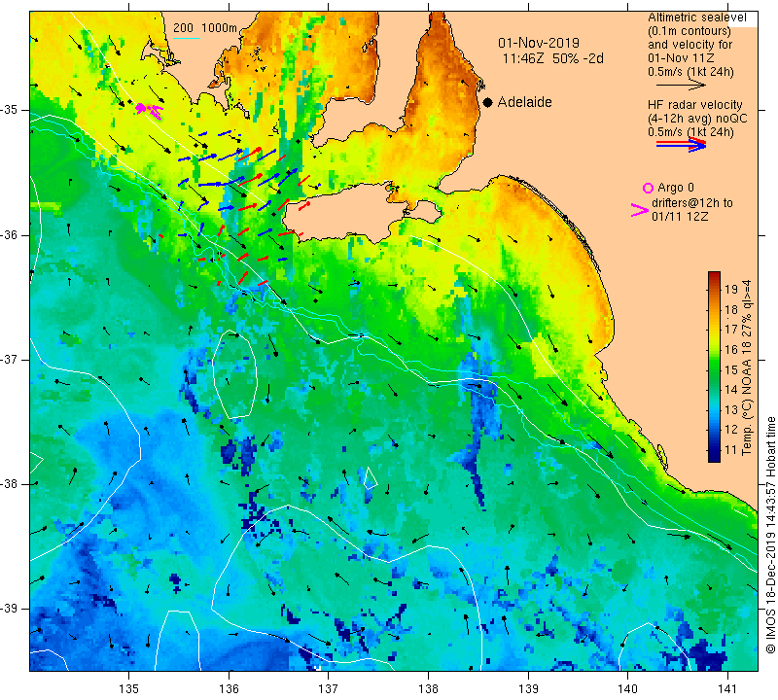778x700 pixels.
Task: Click the -35 latitude axis label
Action: [10, 110]
